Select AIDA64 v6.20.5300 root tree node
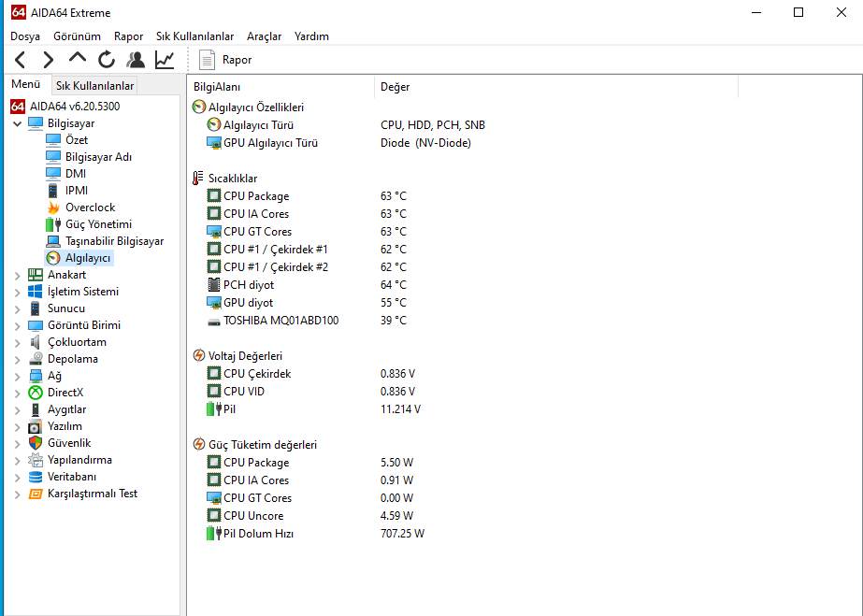 point(75,107)
